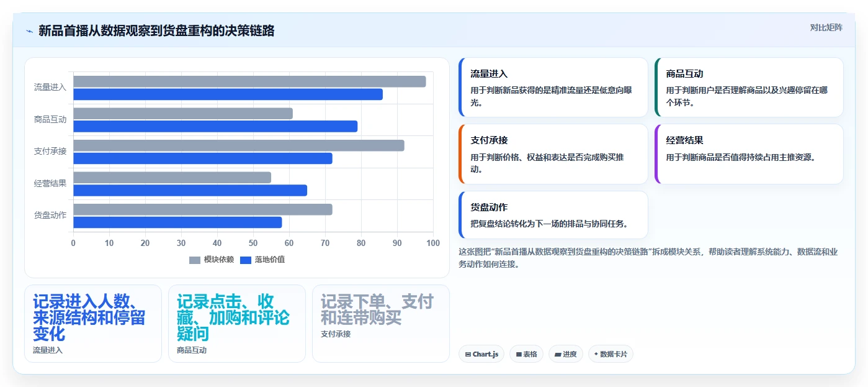Select the stat card 记录点击、收藏、加购和评论疑问
This screenshot has width=868, height=387.
(237, 324)
